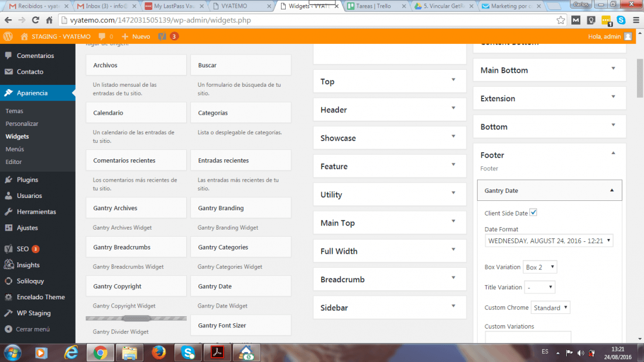Go to Personalizar submenu link

[22, 124]
